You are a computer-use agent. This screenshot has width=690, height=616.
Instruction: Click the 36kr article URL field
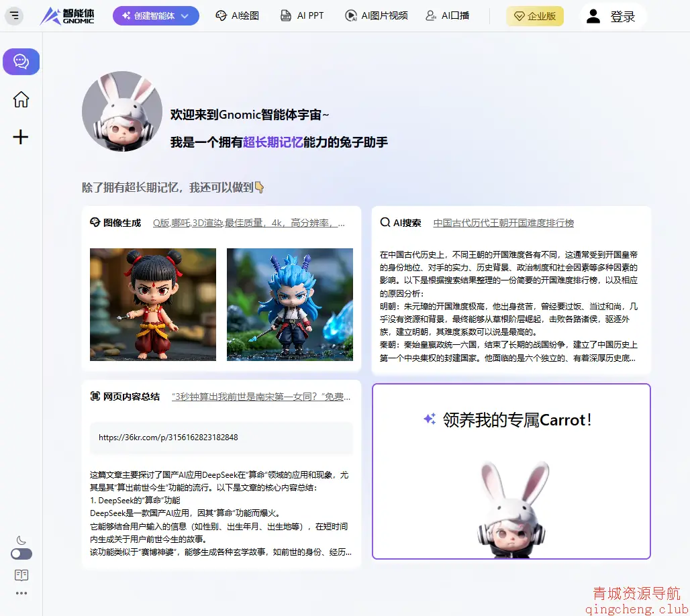pyautogui.click(x=221, y=438)
